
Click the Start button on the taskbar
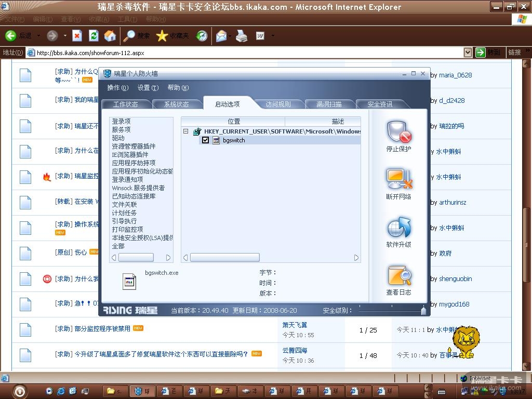tap(20, 392)
